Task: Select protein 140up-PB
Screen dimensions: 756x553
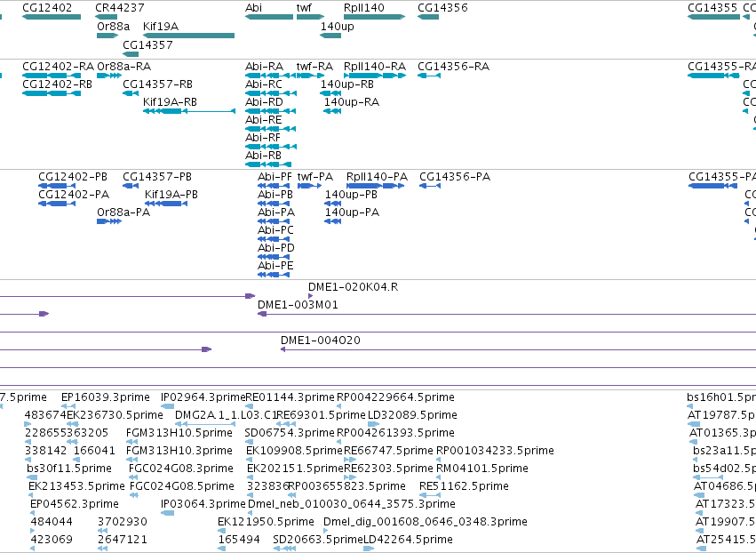Action: [x=333, y=204]
